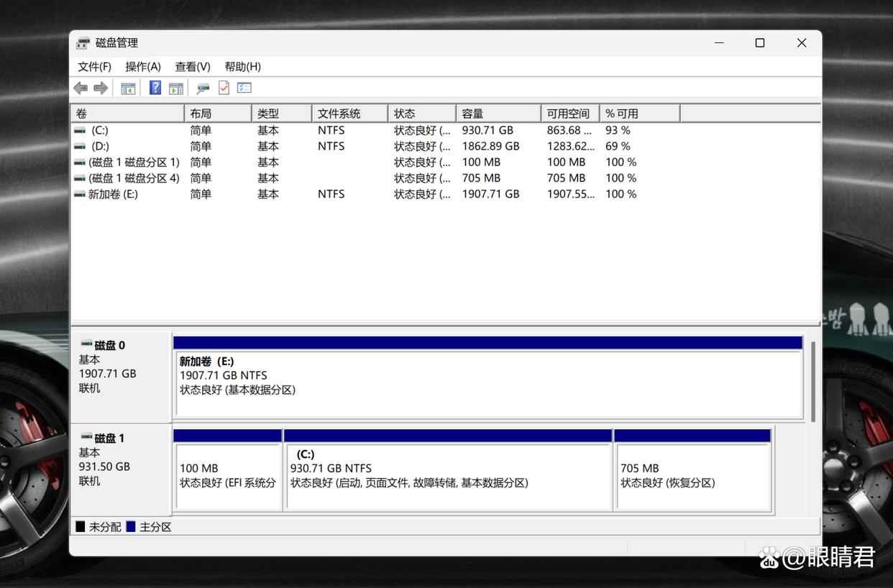Click the rescan disks toolbar icon

pos(203,88)
